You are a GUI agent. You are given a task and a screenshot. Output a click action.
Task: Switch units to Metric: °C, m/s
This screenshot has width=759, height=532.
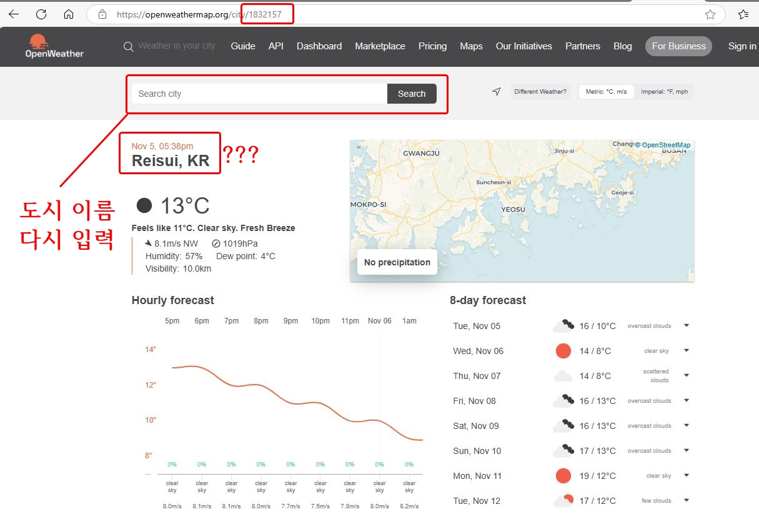point(606,92)
